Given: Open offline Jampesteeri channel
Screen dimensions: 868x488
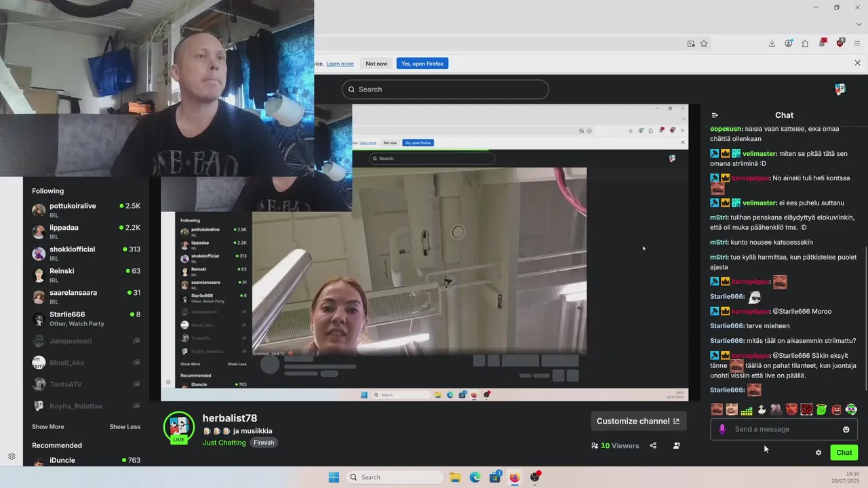Looking at the screenshot, I should (86, 341).
